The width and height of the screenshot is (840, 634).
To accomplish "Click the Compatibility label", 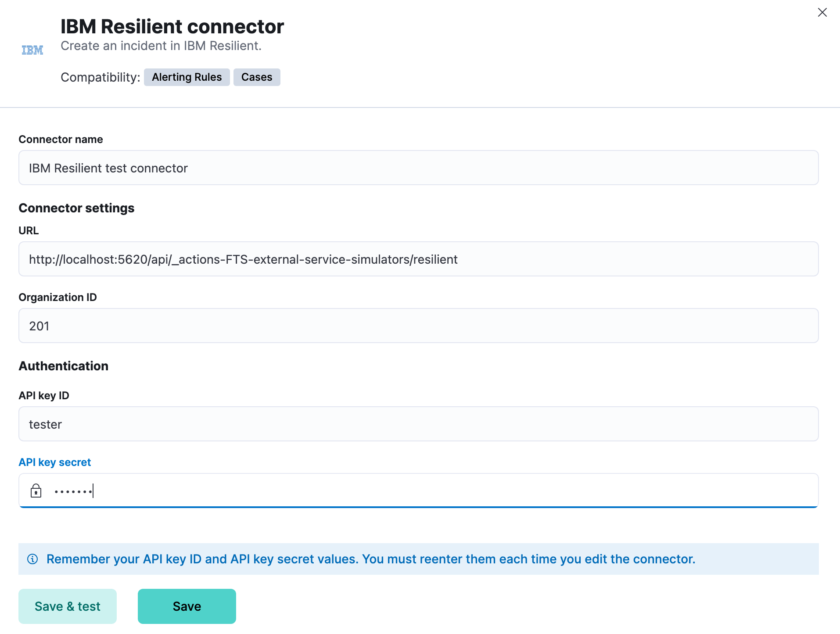I will (x=100, y=77).
